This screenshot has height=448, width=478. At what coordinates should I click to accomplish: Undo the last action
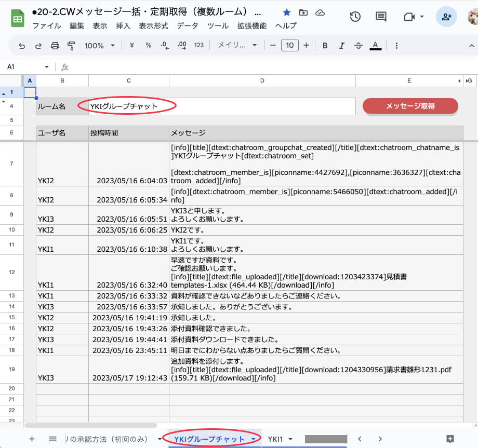pyautogui.click(x=22, y=46)
